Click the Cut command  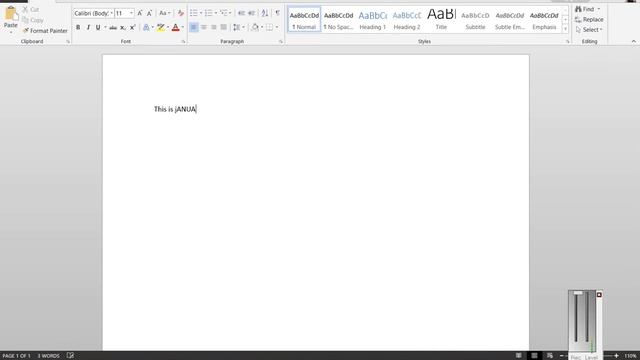pyautogui.click(x=31, y=9)
